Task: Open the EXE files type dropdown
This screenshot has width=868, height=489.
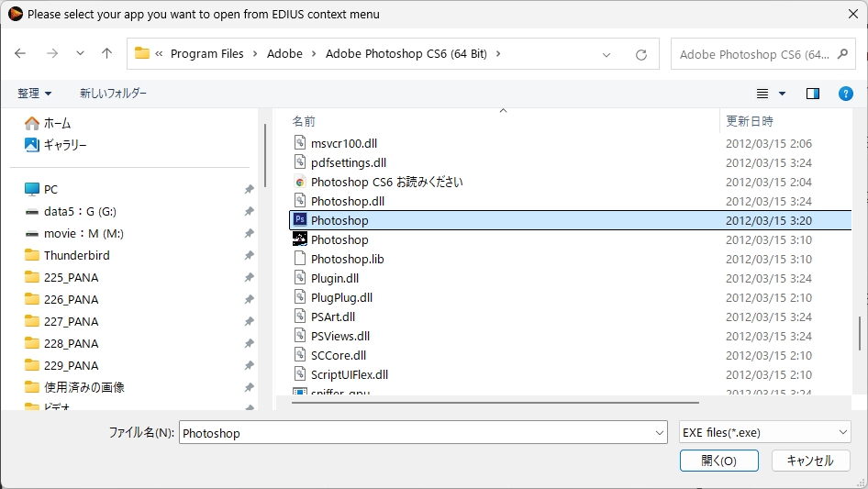Action: (765, 433)
